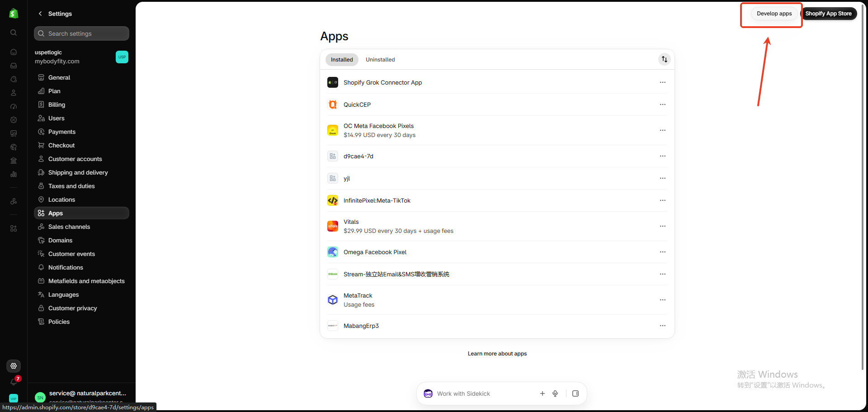Viewport: 868px width, 412px height.
Task: Open the InfinitePixel:Meta-TikTok app
Action: [x=497, y=200]
